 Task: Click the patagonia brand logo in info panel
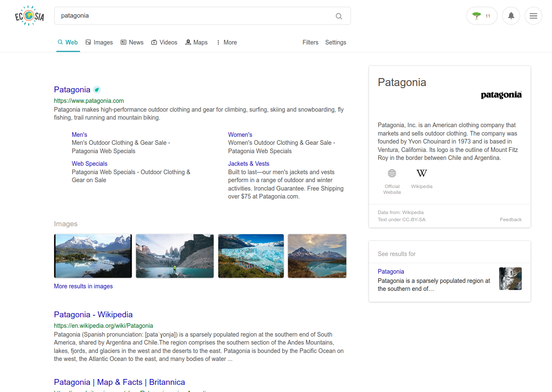pos(501,95)
